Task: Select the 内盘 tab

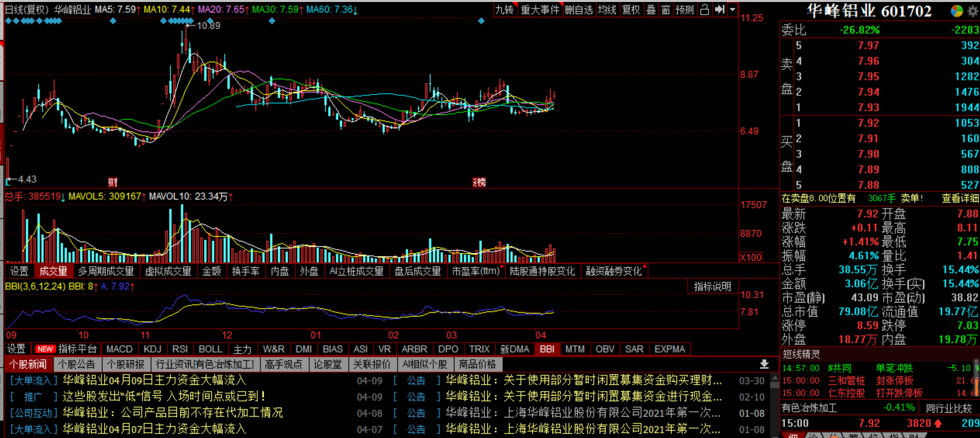Action: 280,271
